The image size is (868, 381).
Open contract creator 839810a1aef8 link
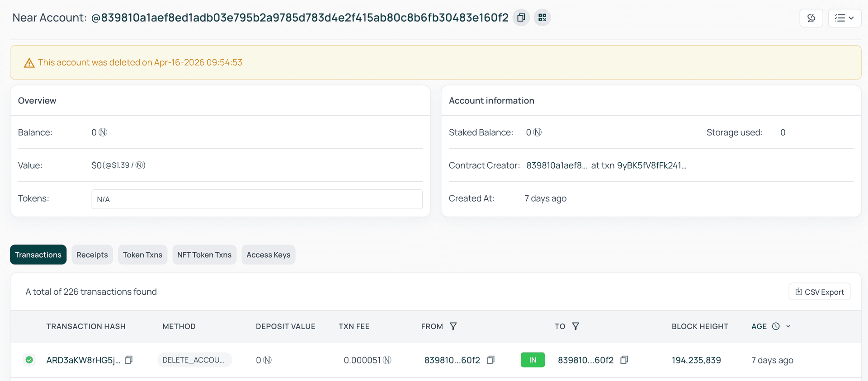[557, 165]
